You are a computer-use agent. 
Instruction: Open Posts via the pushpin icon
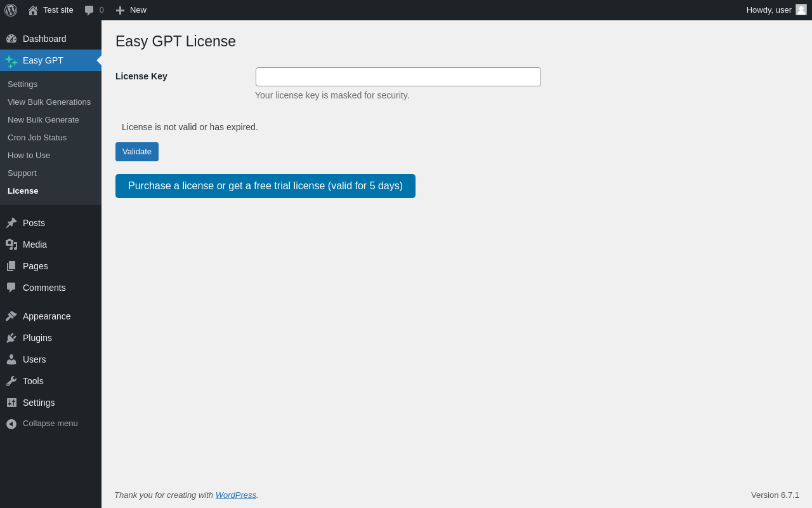pyautogui.click(x=11, y=223)
